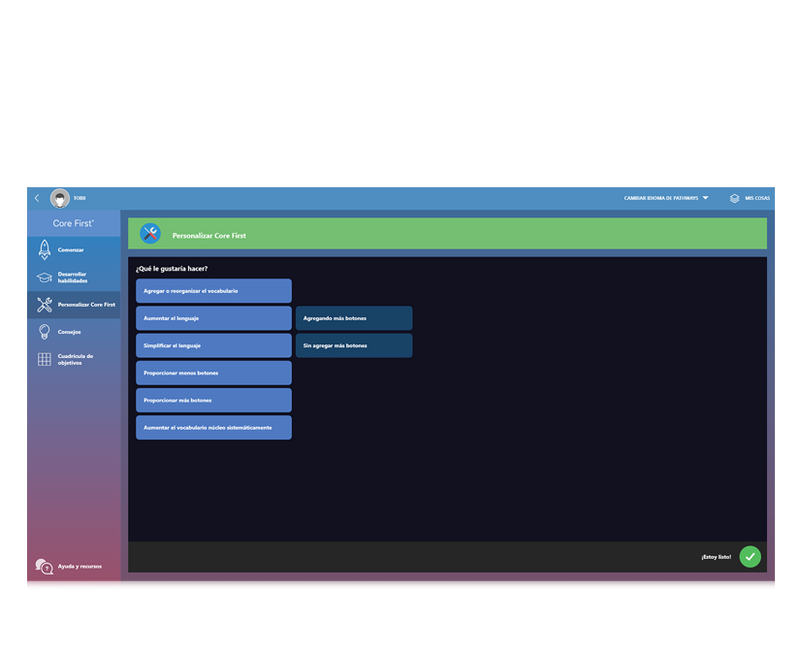This screenshot has width=800, height=655.
Task: Click the green checkmark ¡Estoy listo! button
Action: pos(750,557)
